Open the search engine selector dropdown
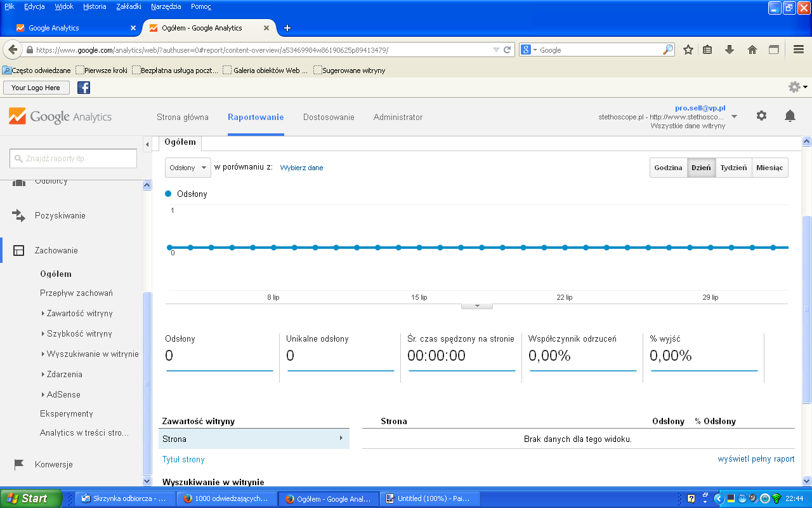This screenshot has width=812, height=508. (528, 50)
